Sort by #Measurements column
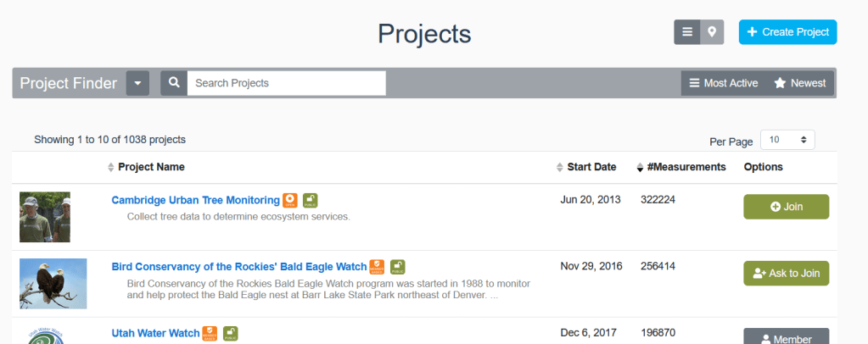Image resolution: width=868 pixels, height=344 pixels. pyautogui.click(x=640, y=167)
